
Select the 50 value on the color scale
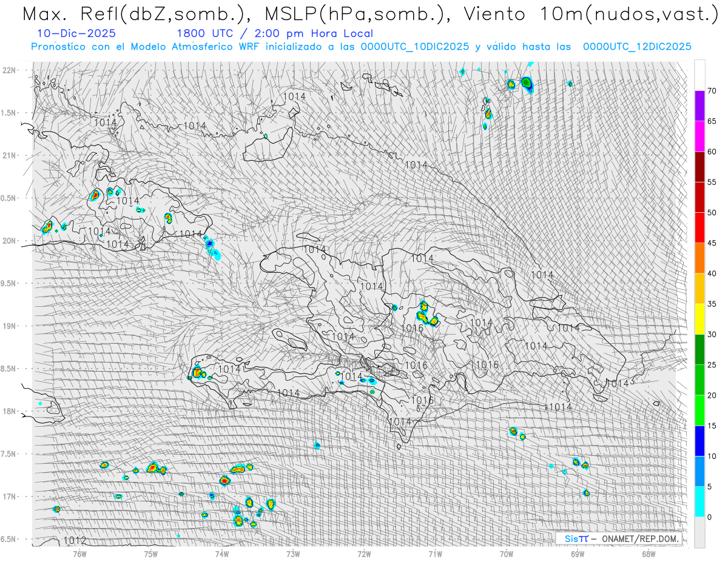pyautogui.click(x=712, y=213)
